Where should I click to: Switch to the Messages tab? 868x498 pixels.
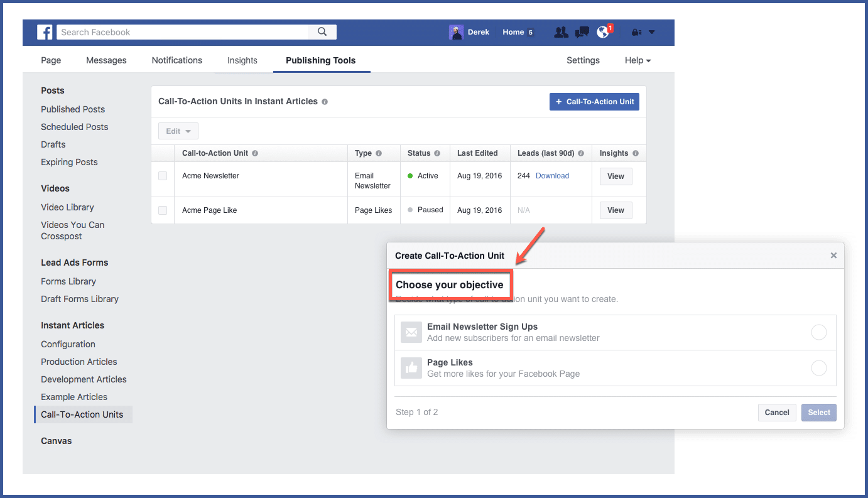[x=106, y=60]
